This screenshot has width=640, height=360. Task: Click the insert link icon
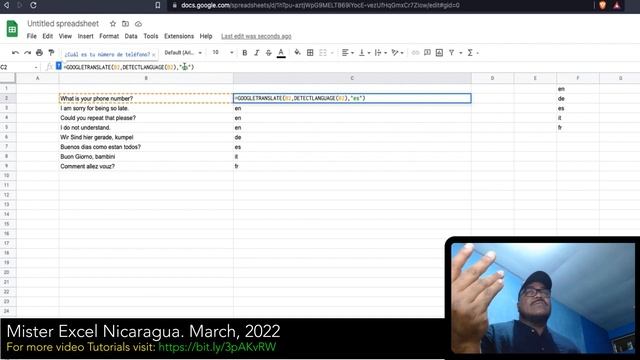(x=415, y=53)
